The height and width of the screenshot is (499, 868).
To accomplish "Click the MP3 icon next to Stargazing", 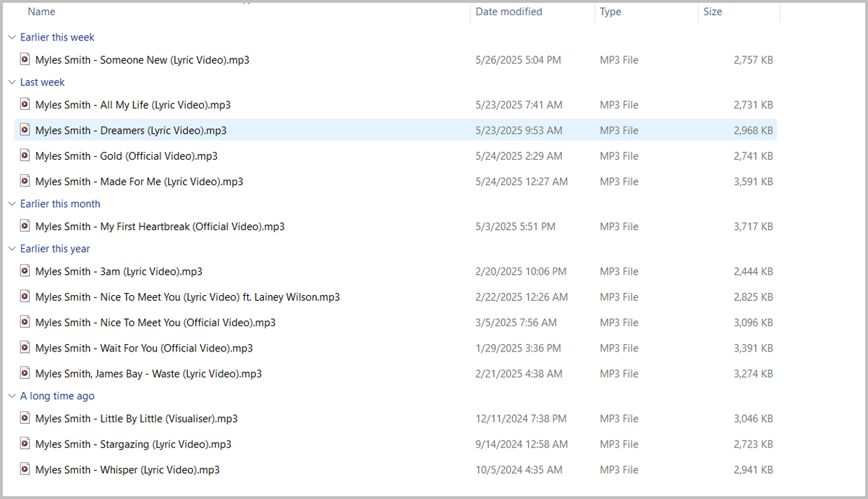I will tap(25, 443).
